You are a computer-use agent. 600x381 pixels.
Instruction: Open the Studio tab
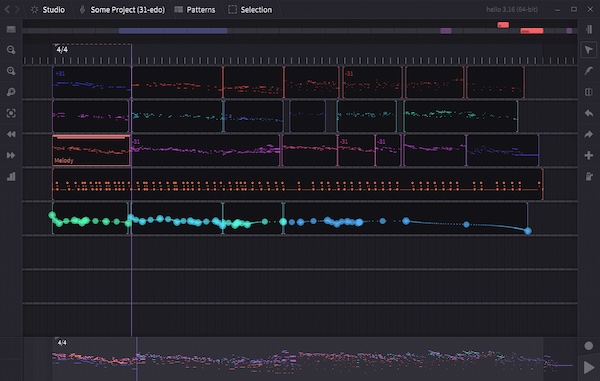point(48,10)
